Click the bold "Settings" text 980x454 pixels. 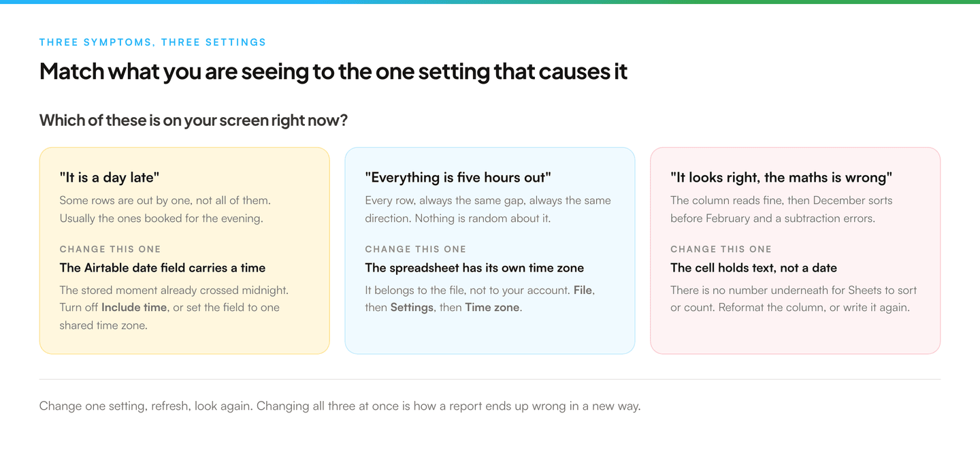point(412,308)
